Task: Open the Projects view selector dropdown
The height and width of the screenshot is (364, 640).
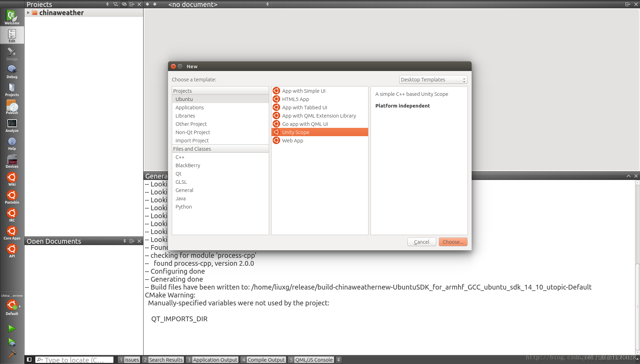Action: (x=68, y=4)
